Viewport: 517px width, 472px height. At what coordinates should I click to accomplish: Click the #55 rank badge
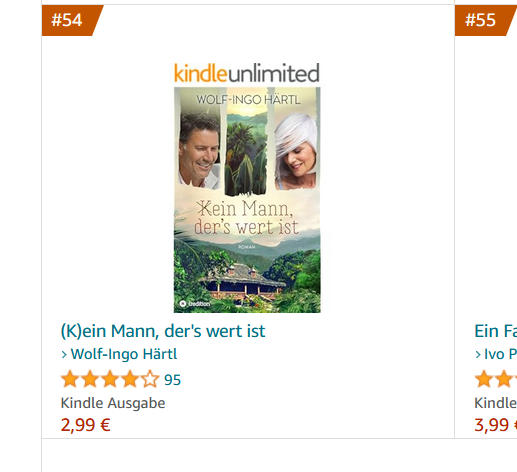[486, 20]
